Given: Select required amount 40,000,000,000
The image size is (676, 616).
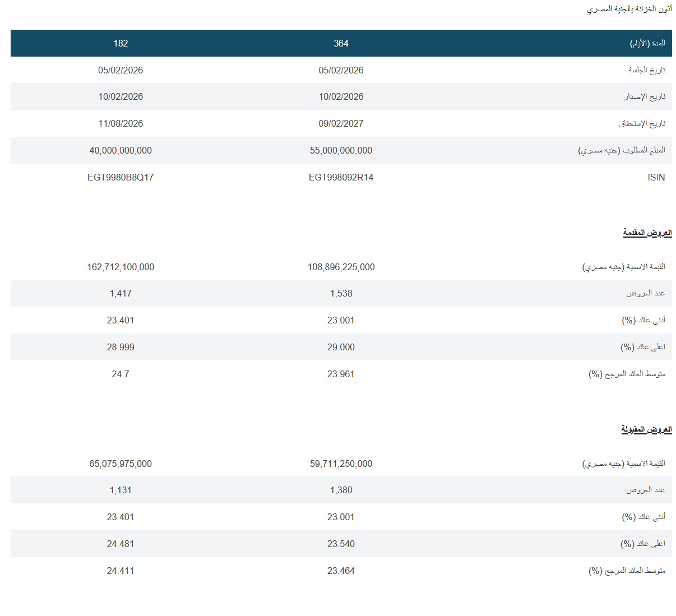Looking at the screenshot, I should pos(121,150).
